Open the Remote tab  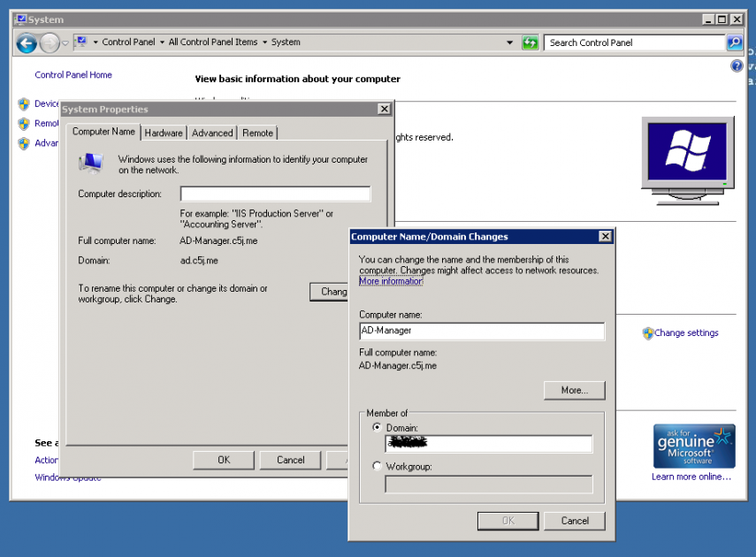point(257,133)
